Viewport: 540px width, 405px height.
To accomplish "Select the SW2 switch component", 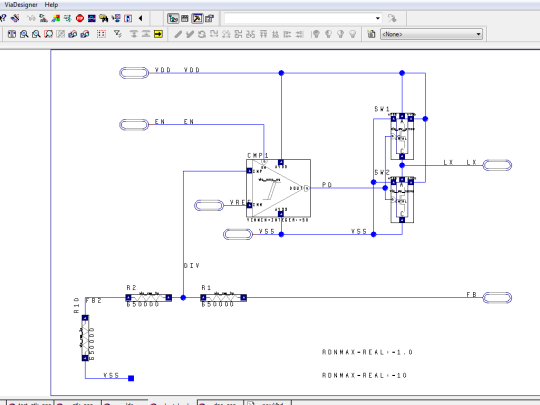I will click(402, 200).
